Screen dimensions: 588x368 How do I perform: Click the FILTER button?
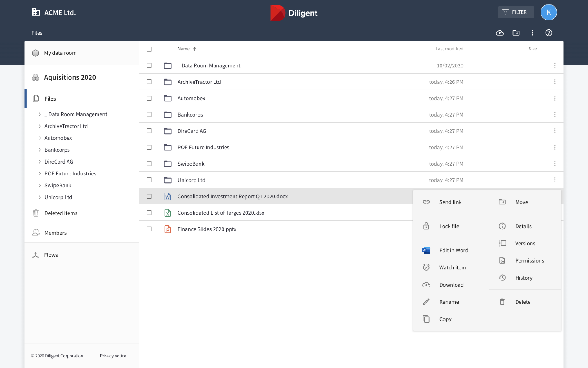516,12
